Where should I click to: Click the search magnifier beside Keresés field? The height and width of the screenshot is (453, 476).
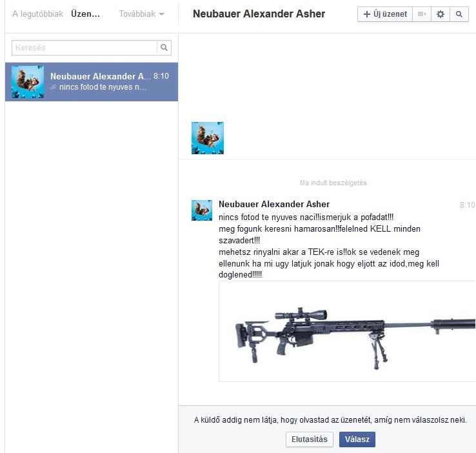click(164, 47)
